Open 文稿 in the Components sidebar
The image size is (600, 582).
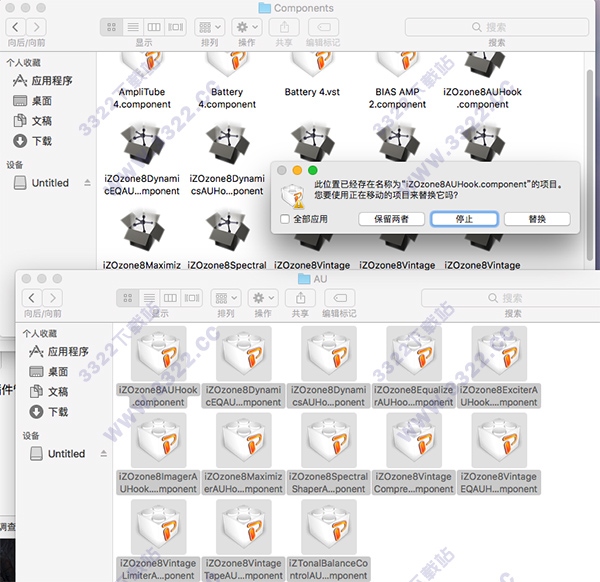coord(33,121)
